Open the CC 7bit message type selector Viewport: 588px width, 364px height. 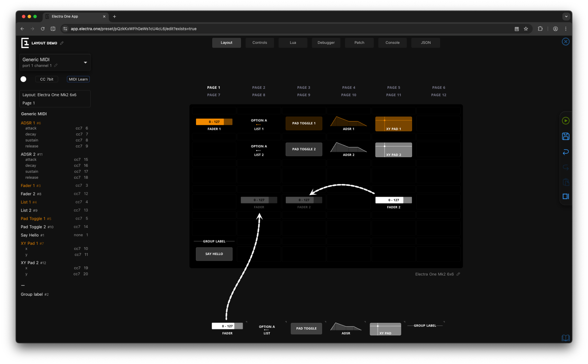tap(47, 79)
